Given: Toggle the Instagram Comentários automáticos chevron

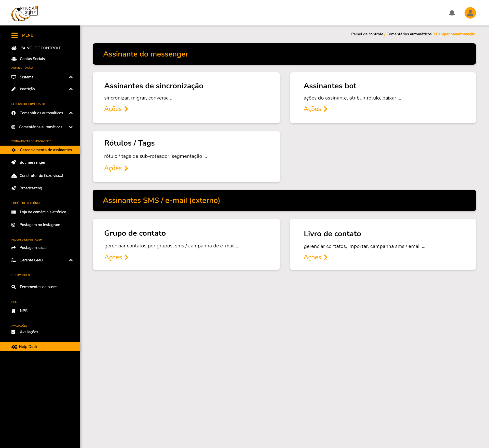Looking at the screenshot, I should 71,127.
